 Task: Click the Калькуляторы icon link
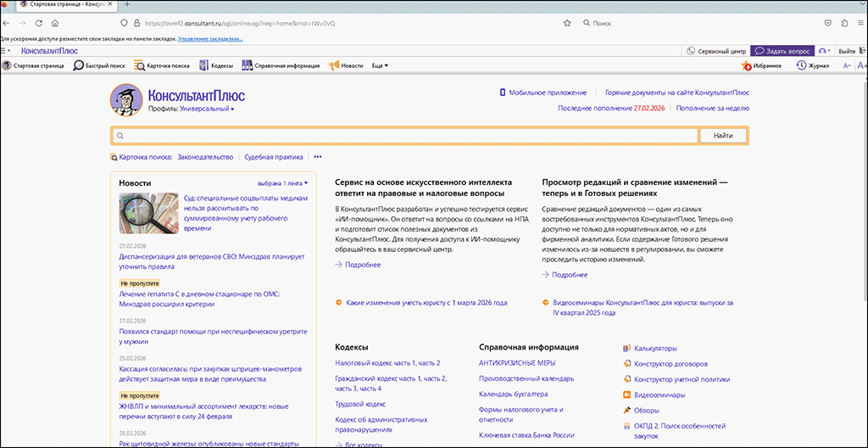(626, 349)
